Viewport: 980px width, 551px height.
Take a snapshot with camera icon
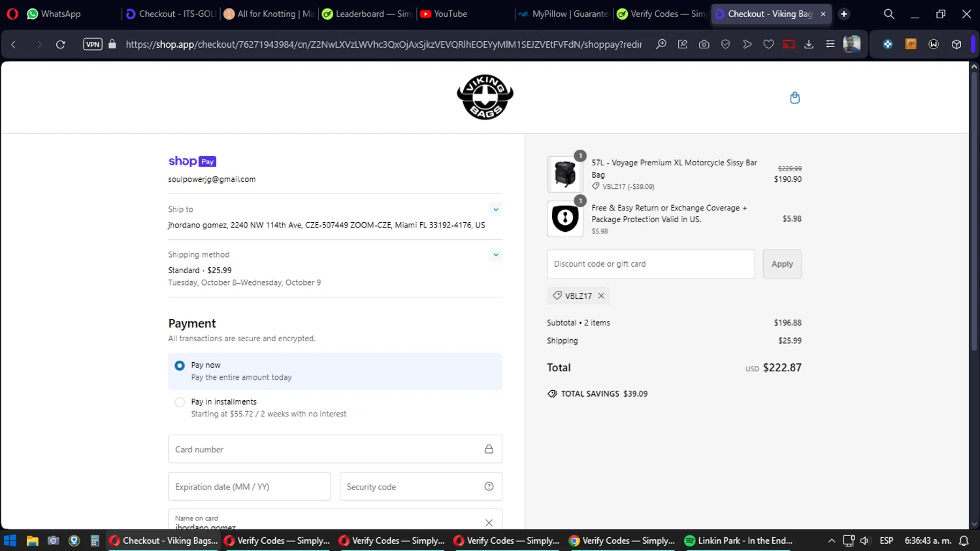pyautogui.click(x=704, y=44)
